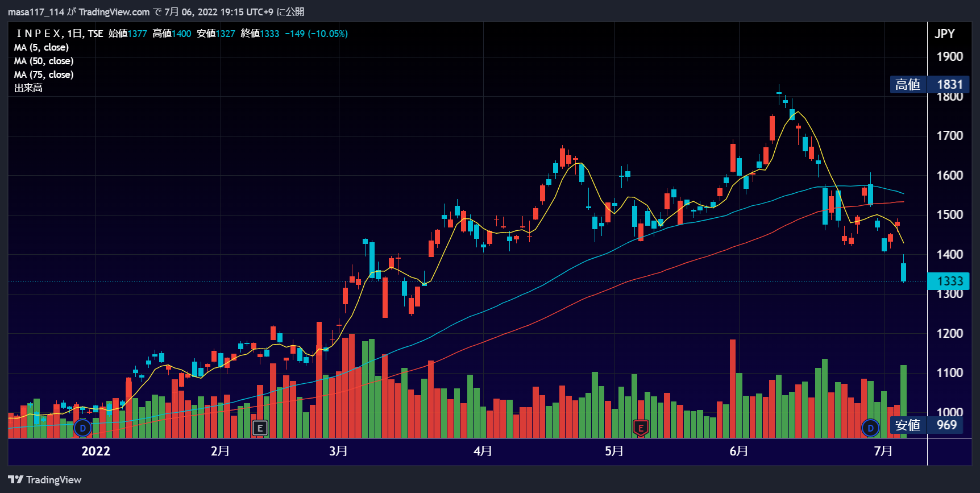
Task: Select the MA (75, close) indicator label
Action: pyautogui.click(x=44, y=74)
